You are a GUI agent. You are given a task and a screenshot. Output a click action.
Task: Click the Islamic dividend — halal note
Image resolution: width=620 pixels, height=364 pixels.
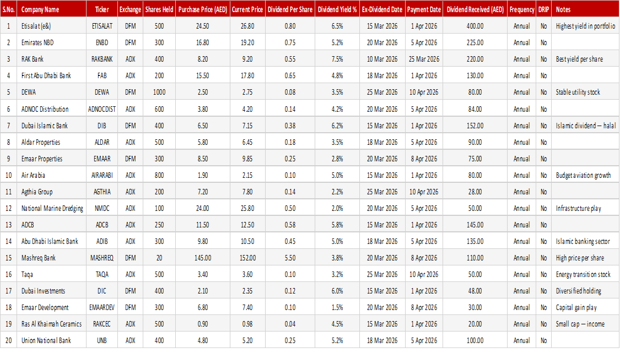click(585, 126)
